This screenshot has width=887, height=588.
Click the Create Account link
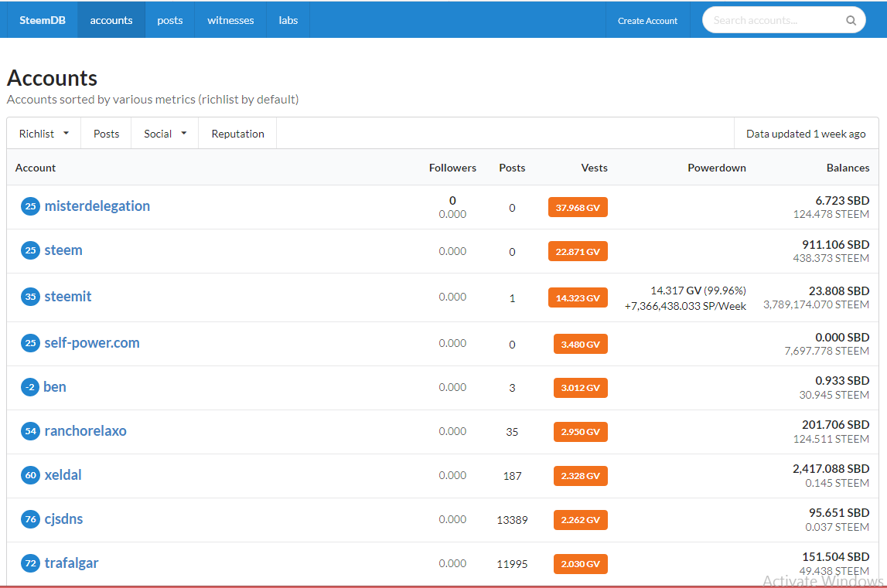(x=648, y=20)
